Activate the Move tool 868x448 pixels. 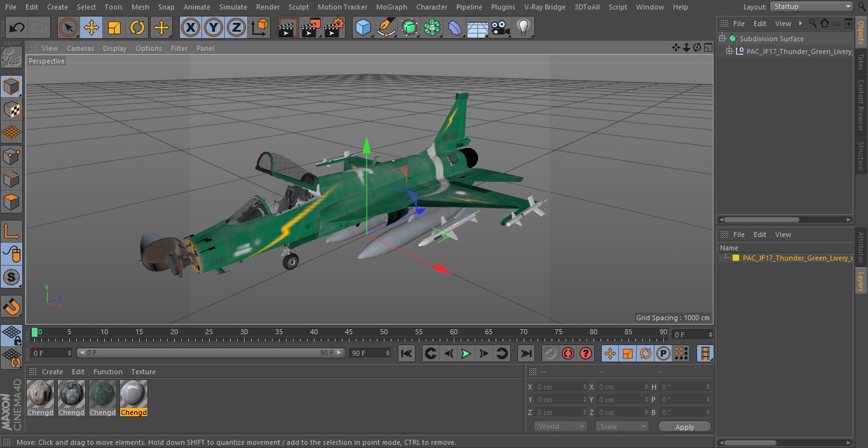coord(92,27)
